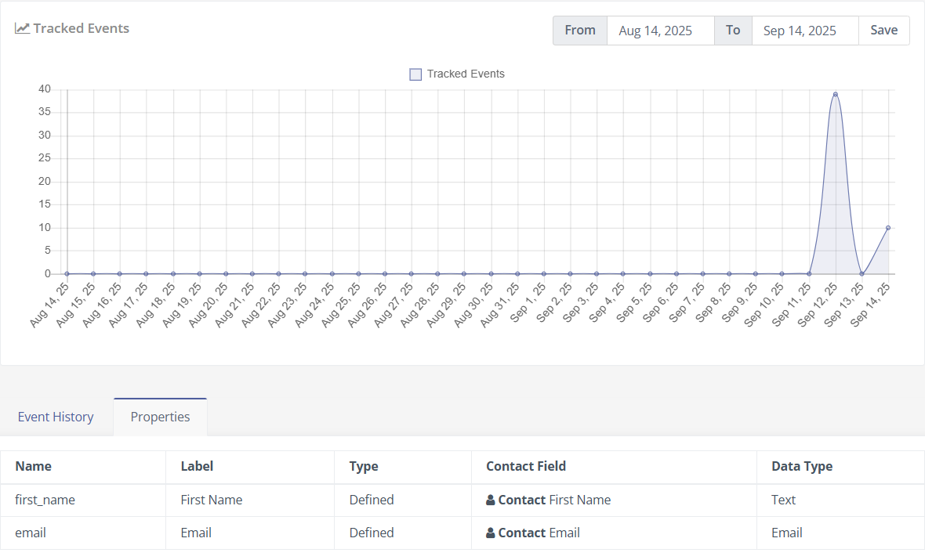Click the chart icon beside Tracked Events heading
The height and width of the screenshot is (560, 925).
(x=22, y=28)
